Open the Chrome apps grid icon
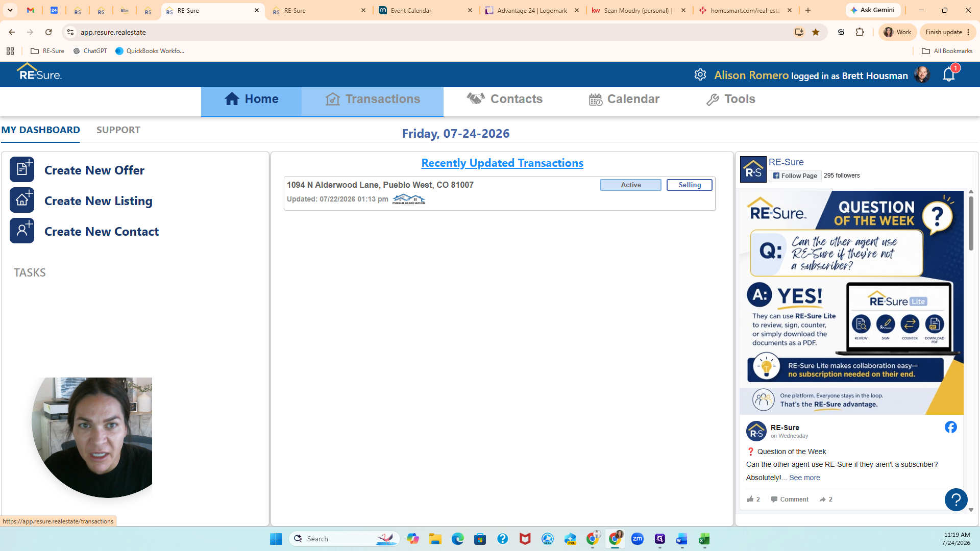Image resolution: width=980 pixels, height=551 pixels. [x=10, y=51]
